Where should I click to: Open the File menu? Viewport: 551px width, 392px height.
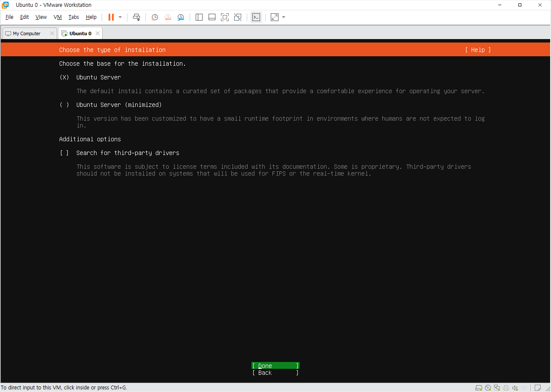pyautogui.click(x=9, y=17)
